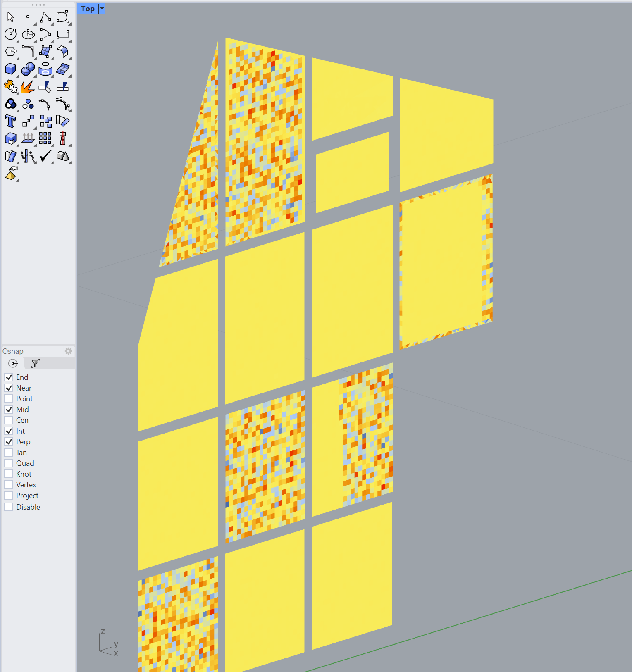Screen dimensions: 632x672
Task: Open Osnap panel gear settings
Action: pyautogui.click(x=68, y=351)
